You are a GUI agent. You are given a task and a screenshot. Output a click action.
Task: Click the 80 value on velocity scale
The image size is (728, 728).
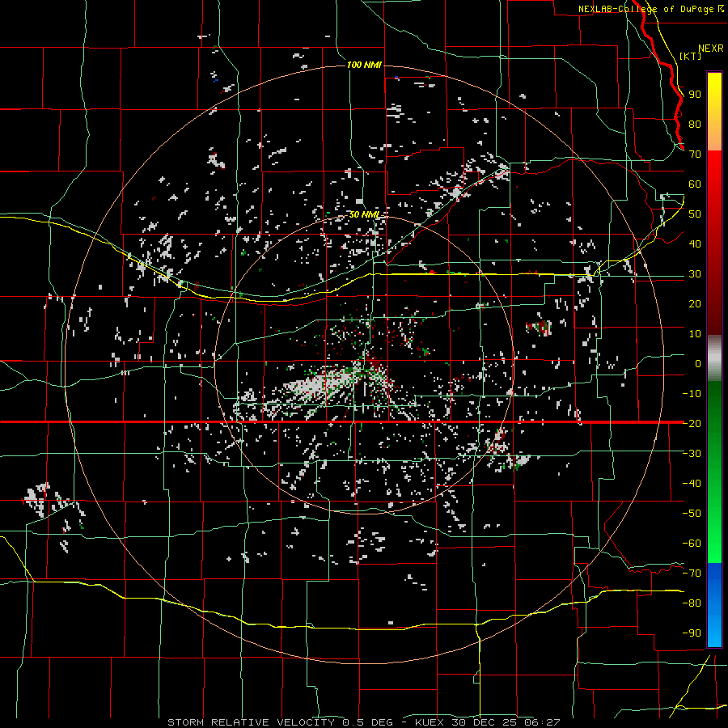pyautogui.click(x=695, y=125)
